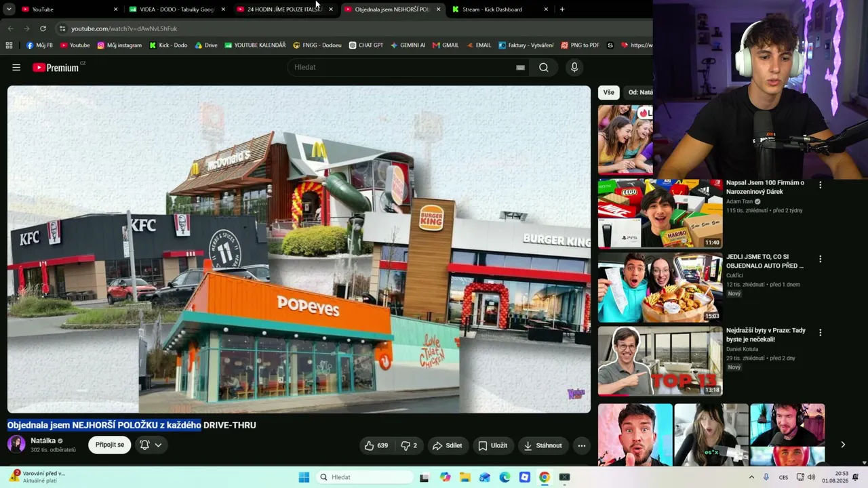Click the address bar URL field

[x=353, y=28]
